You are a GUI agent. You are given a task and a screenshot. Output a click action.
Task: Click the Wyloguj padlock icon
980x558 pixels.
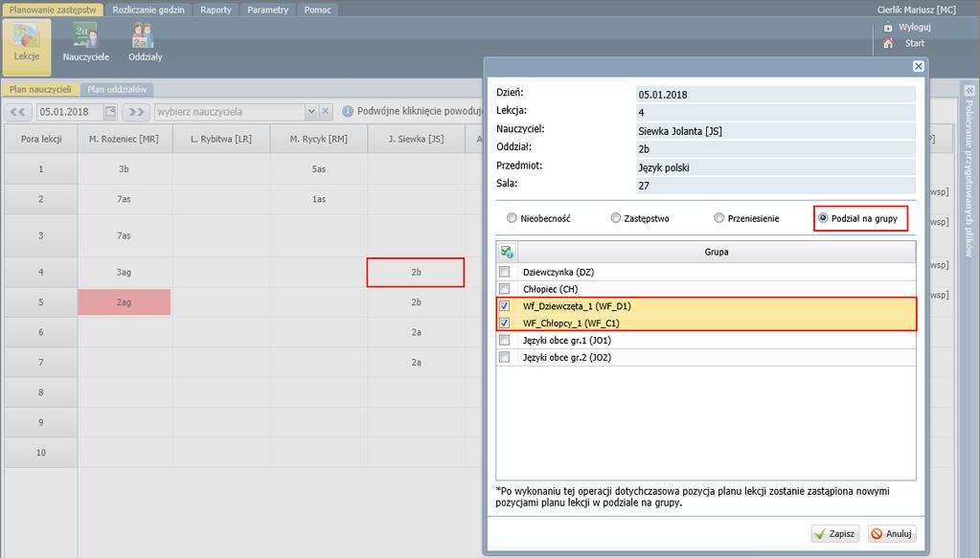tap(888, 27)
